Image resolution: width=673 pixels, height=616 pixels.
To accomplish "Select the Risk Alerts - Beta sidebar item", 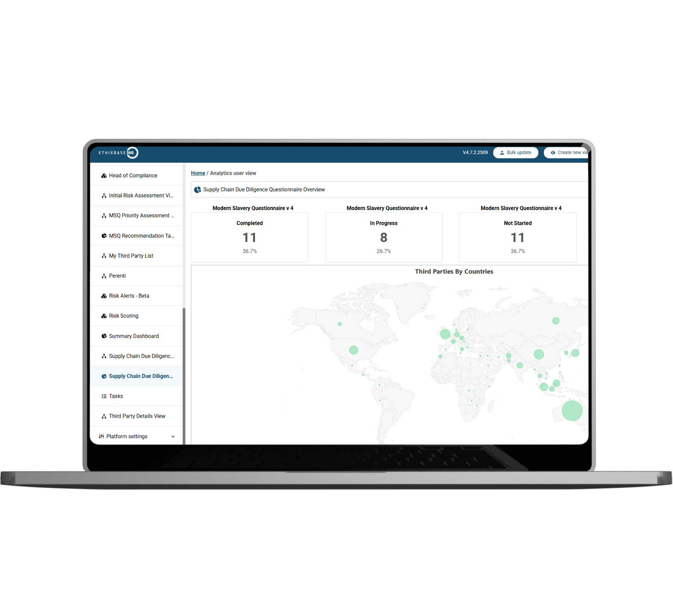I will (x=129, y=296).
